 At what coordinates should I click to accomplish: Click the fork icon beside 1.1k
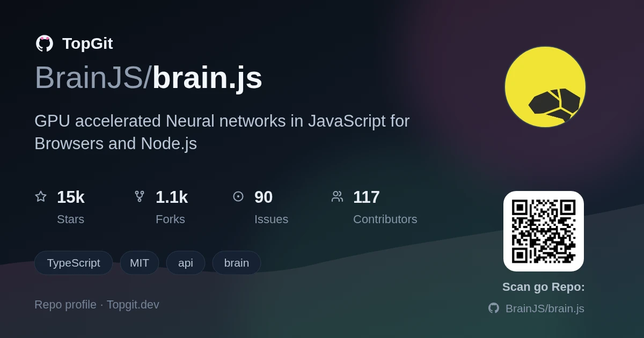pyautogui.click(x=140, y=196)
